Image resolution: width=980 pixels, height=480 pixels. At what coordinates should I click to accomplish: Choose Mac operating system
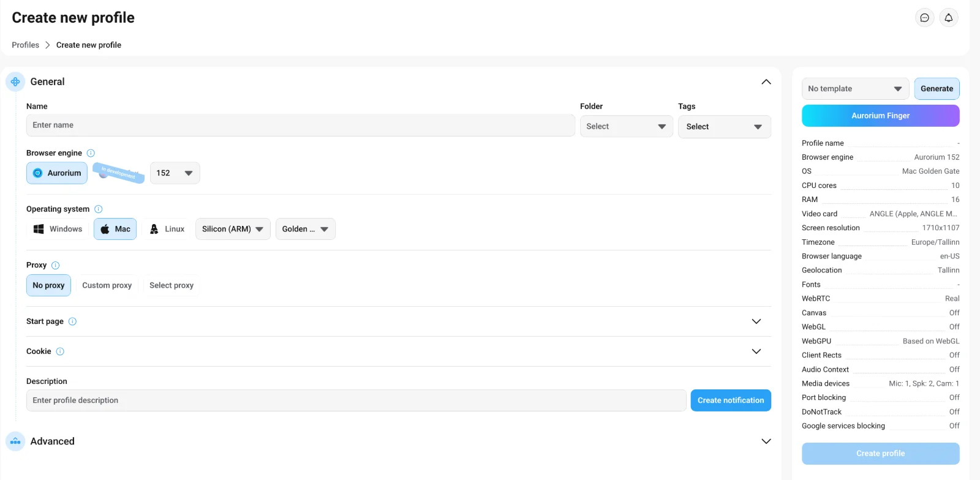coord(115,229)
